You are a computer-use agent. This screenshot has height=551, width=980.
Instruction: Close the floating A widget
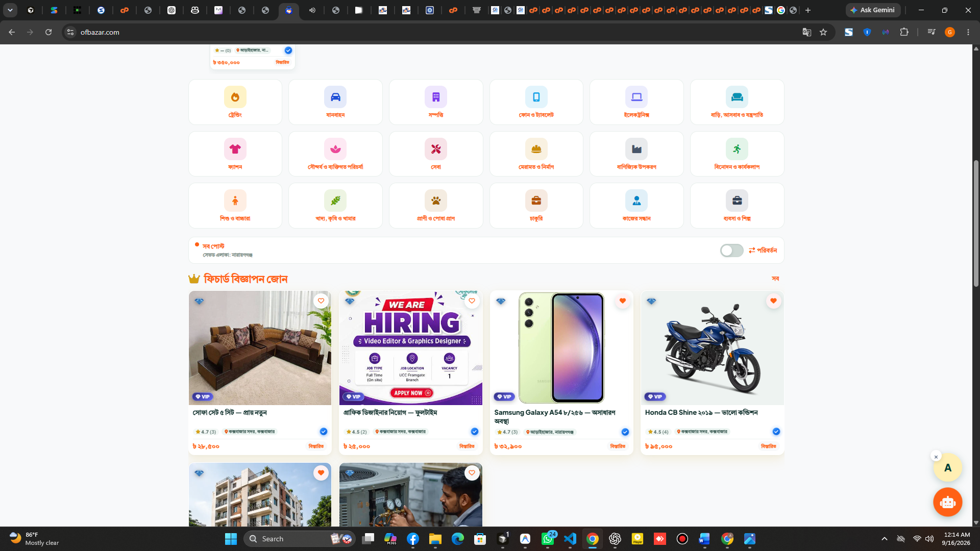pos(936,457)
